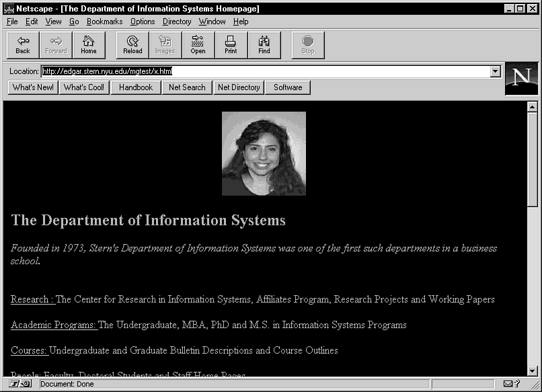Expand the Location URL history dropdown
Image resolution: width=542 pixels, height=392 pixels.
pyautogui.click(x=496, y=71)
